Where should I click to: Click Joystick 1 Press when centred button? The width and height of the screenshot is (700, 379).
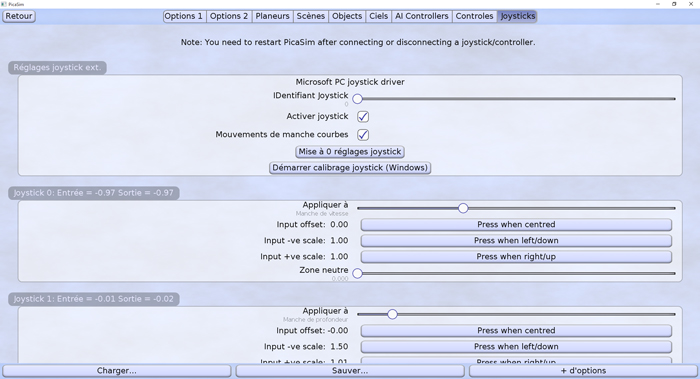click(516, 331)
